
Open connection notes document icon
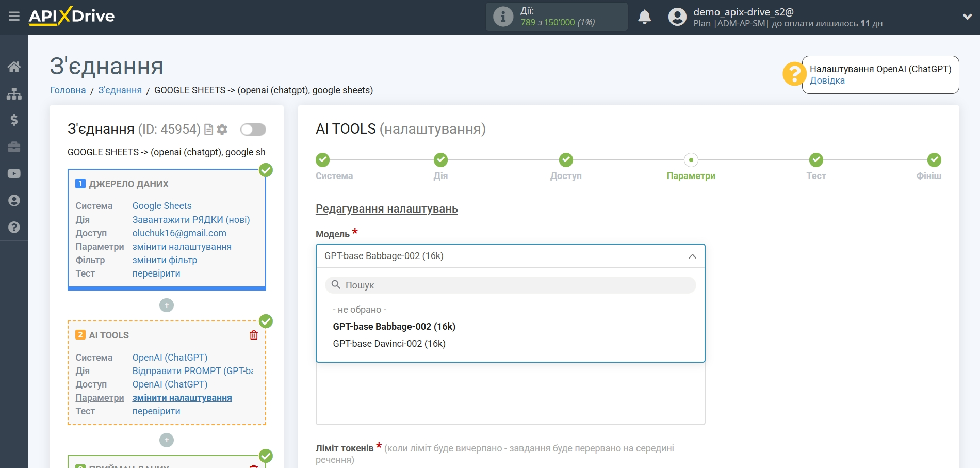coord(208,130)
